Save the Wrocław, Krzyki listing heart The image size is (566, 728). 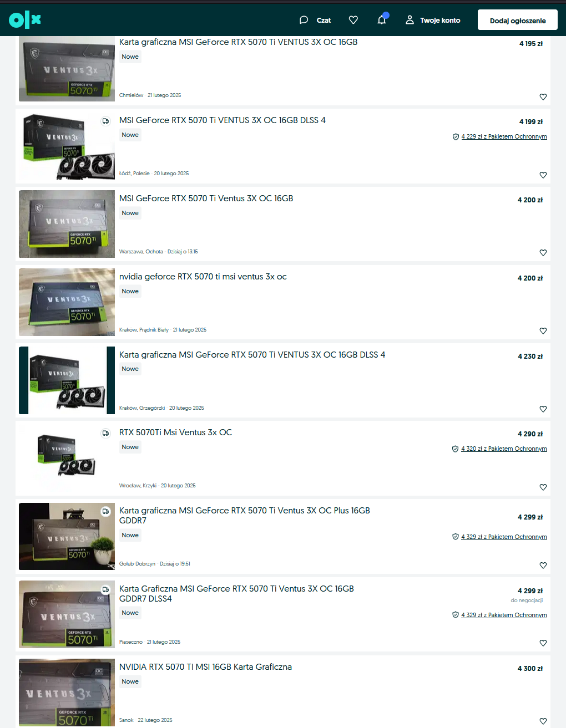pyautogui.click(x=543, y=487)
